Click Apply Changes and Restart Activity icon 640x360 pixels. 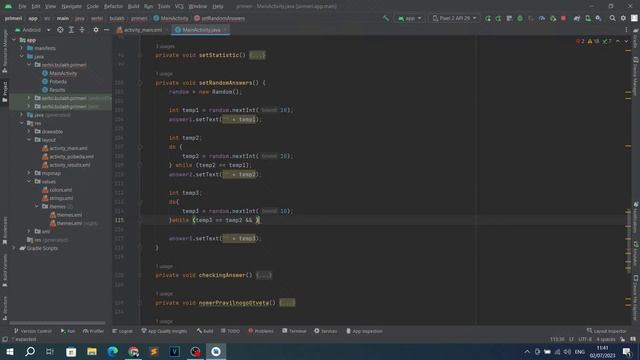coord(488,18)
